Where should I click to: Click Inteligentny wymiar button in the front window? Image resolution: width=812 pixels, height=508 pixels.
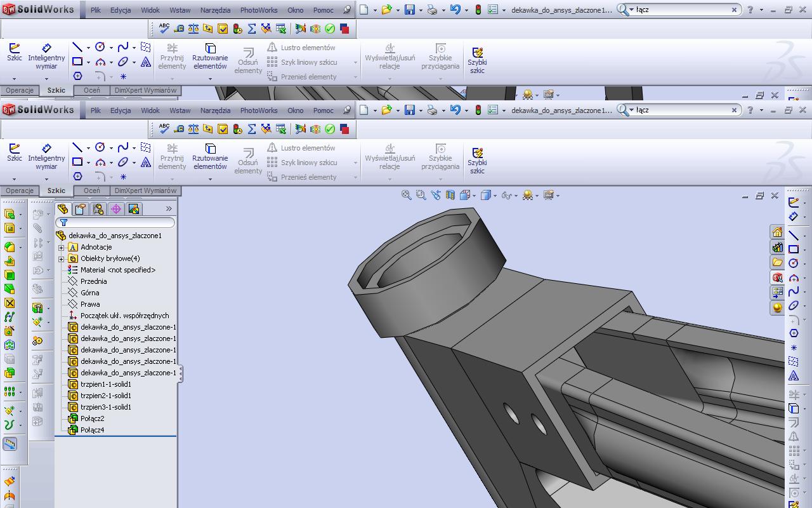pyautogui.click(x=46, y=156)
